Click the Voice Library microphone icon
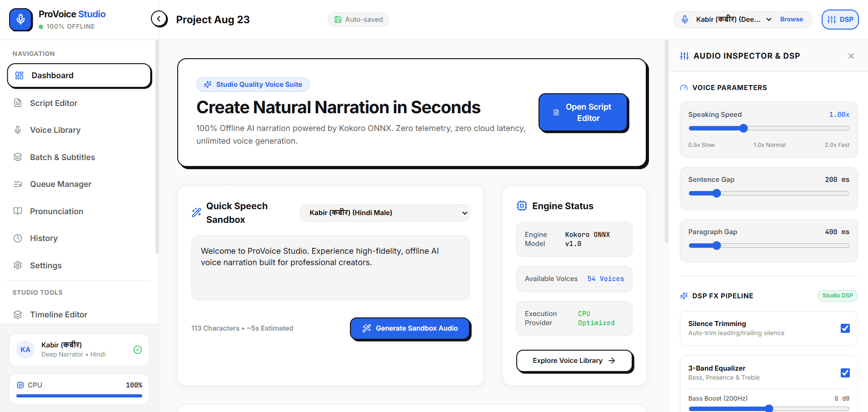 click(18, 130)
